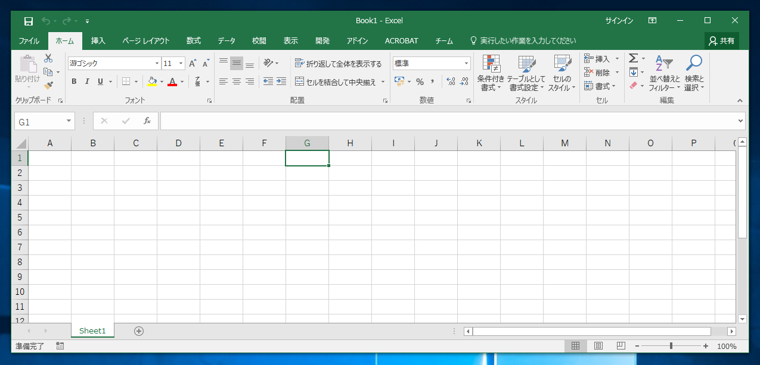The image size is (760, 365).
Task: Increase font size with large A icon
Action: [192, 63]
